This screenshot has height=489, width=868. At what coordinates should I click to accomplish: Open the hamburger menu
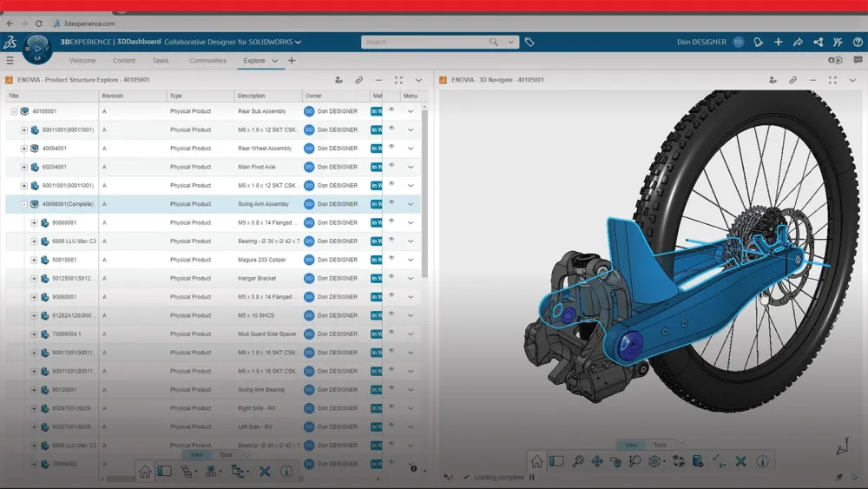click(x=10, y=60)
